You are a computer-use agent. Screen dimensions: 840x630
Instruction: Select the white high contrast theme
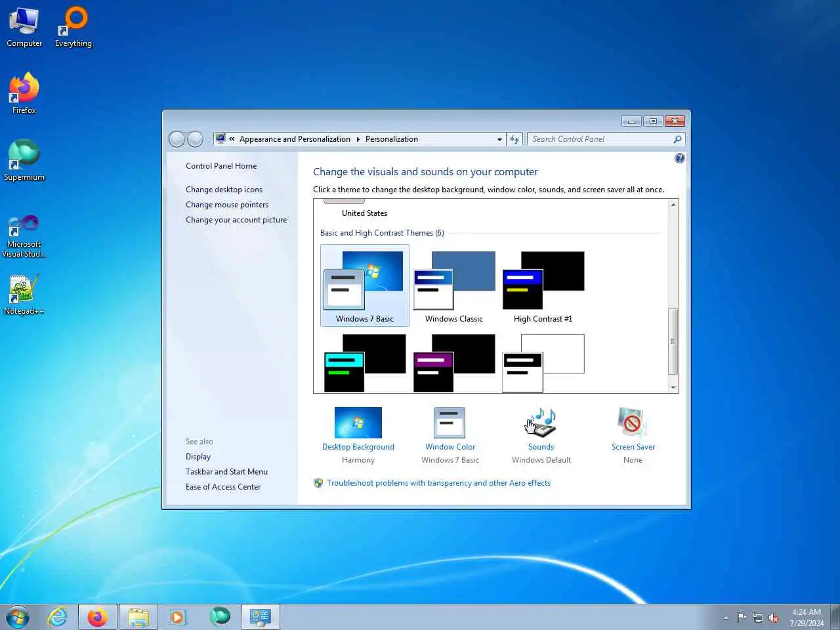coord(543,363)
